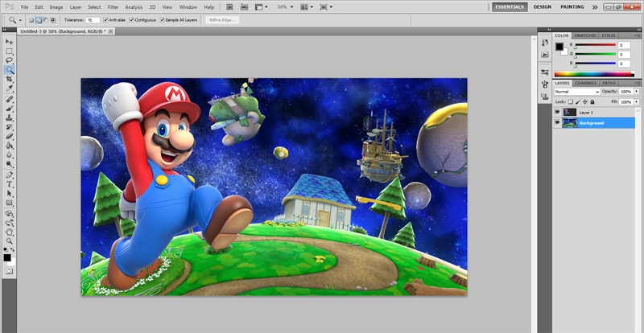Select the Lasso tool
The width and height of the screenshot is (644, 333).
(10, 60)
